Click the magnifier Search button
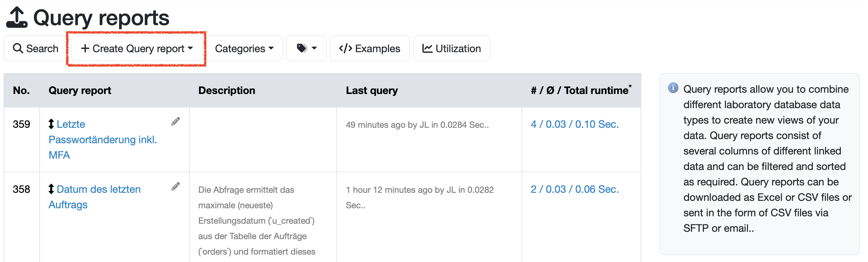This screenshot has height=262, width=868. pos(35,49)
